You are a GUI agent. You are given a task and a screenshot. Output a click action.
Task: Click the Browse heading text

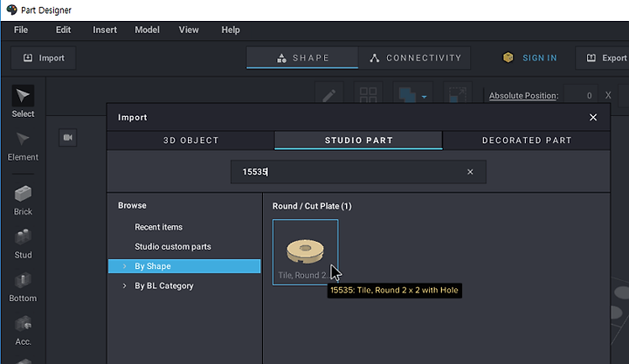point(132,205)
